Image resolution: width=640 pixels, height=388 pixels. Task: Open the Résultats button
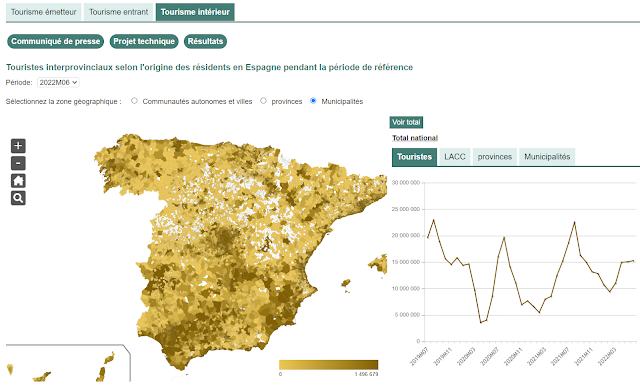pos(205,41)
